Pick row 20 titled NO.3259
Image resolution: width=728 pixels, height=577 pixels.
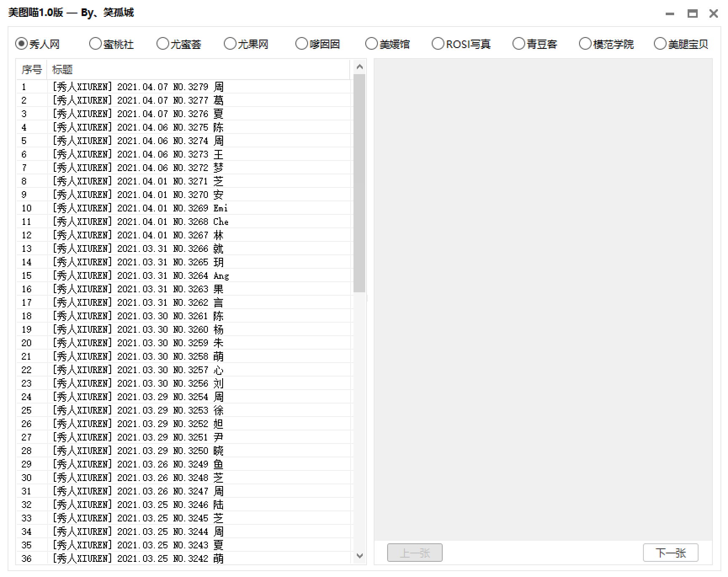pyautogui.click(x=183, y=343)
